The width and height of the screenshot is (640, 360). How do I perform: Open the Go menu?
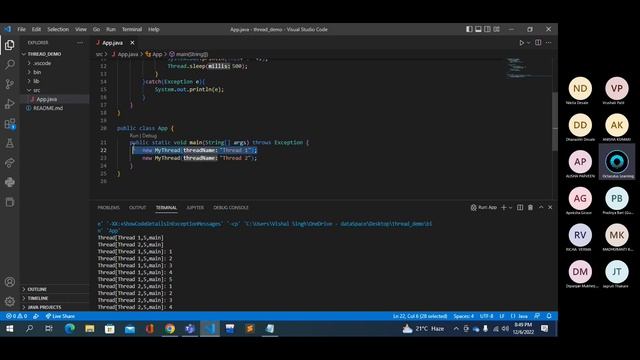point(96,29)
